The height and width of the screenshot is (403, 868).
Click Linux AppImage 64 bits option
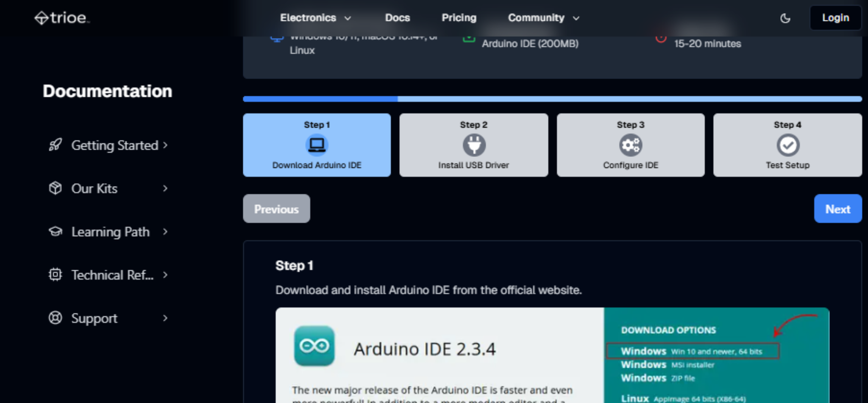683,399
